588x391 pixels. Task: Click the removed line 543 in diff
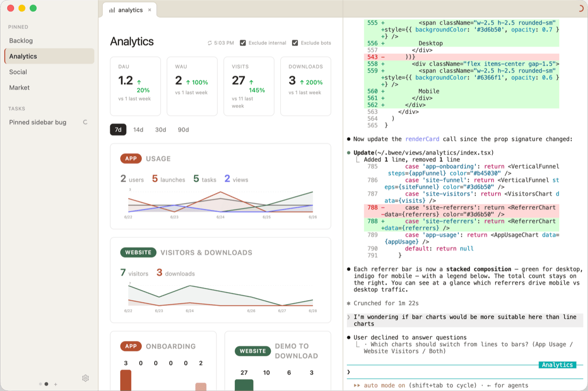462,57
